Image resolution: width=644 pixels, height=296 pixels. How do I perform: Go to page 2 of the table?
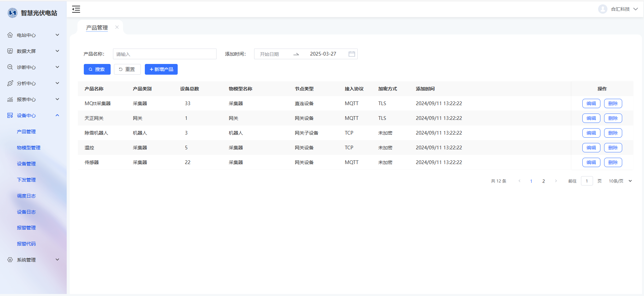click(543, 181)
